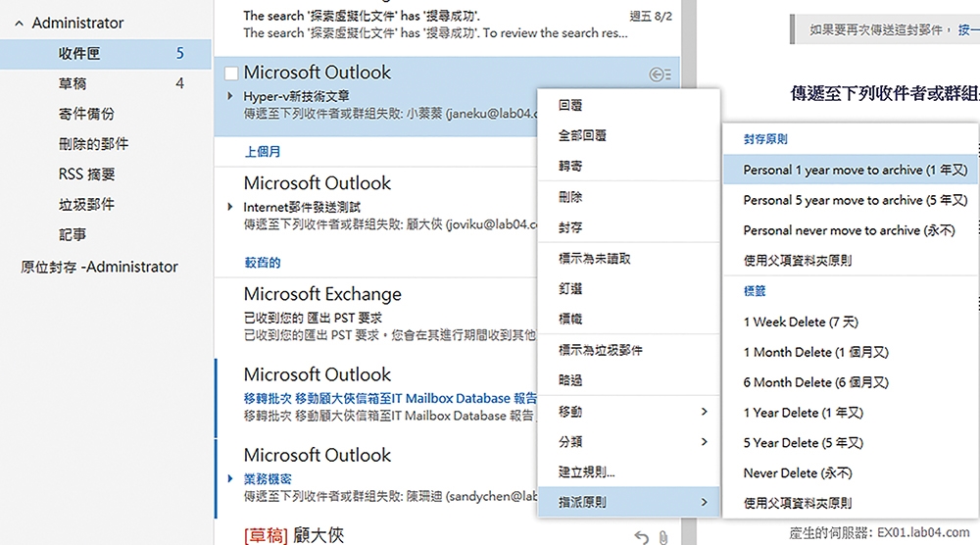
Task: Expand the Hyper-v新技術文章 conversation thread
Action: click(230, 96)
